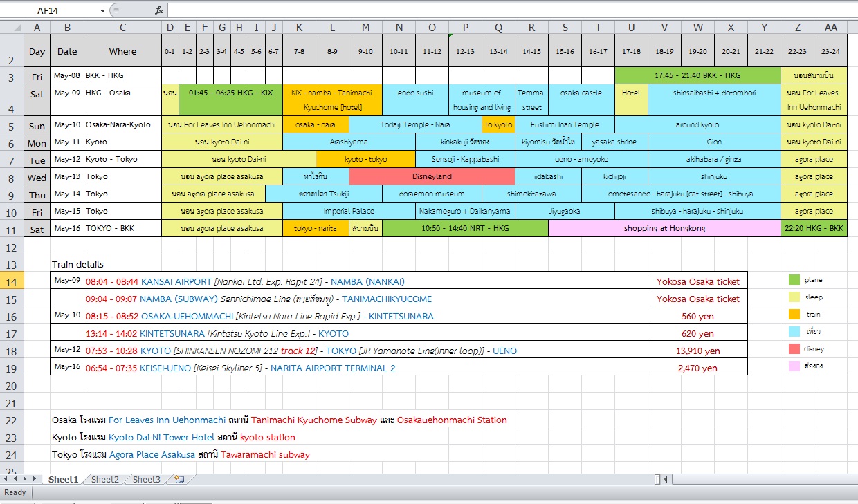Click the previous sheet navigation arrow
Screen dimensions: 858x504
tap(15, 478)
